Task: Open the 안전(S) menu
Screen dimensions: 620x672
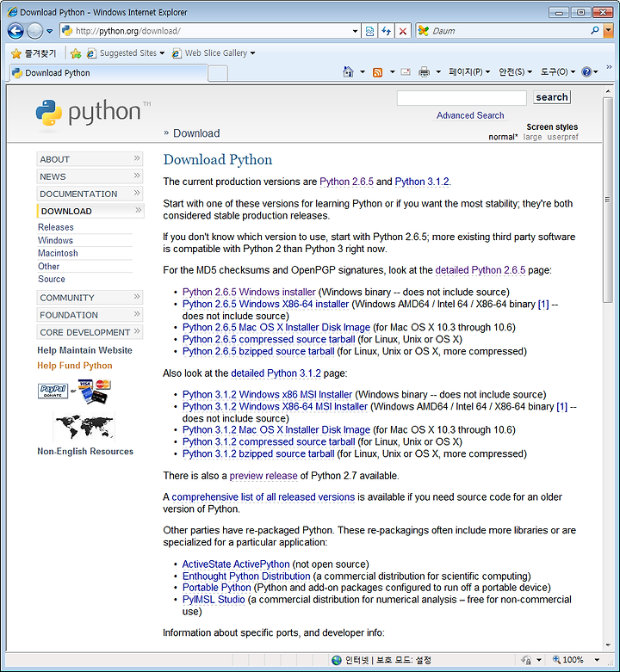Action: coord(515,72)
